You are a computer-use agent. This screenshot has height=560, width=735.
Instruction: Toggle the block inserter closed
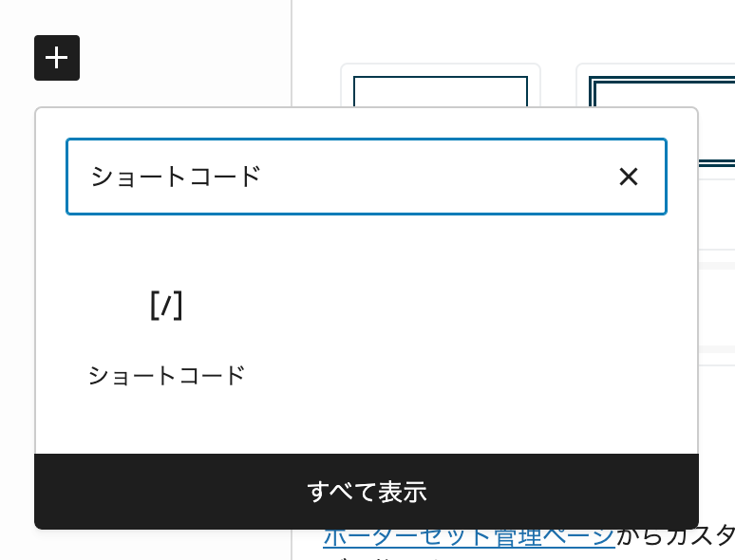point(57,58)
